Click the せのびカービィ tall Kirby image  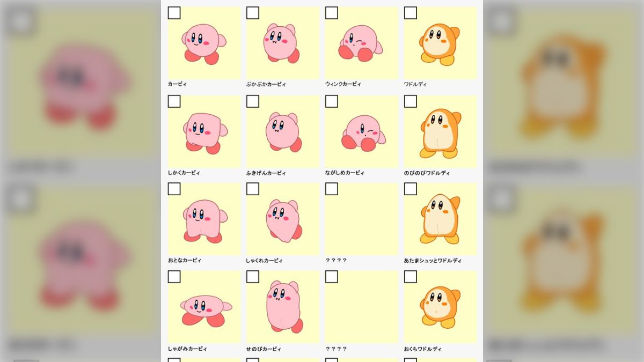coord(283,307)
